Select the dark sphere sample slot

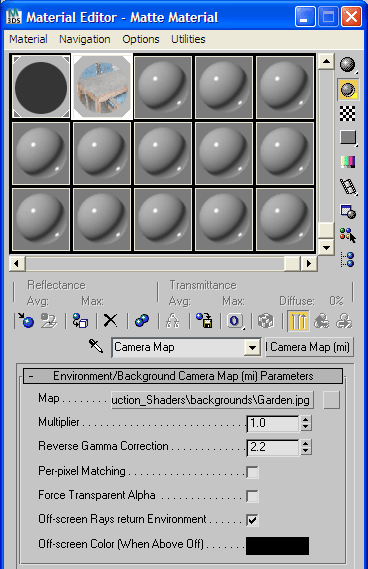point(41,87)
